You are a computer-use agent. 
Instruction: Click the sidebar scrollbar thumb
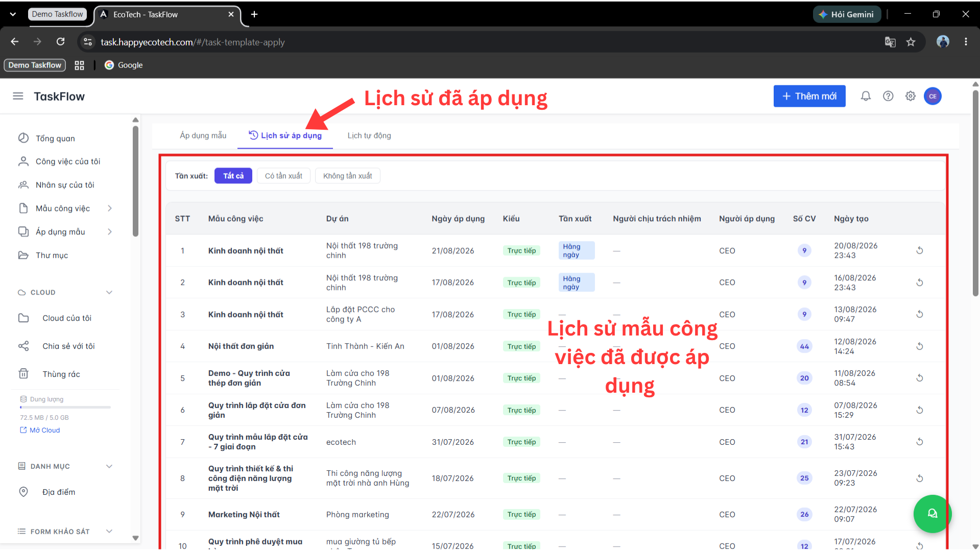point(135,181)
